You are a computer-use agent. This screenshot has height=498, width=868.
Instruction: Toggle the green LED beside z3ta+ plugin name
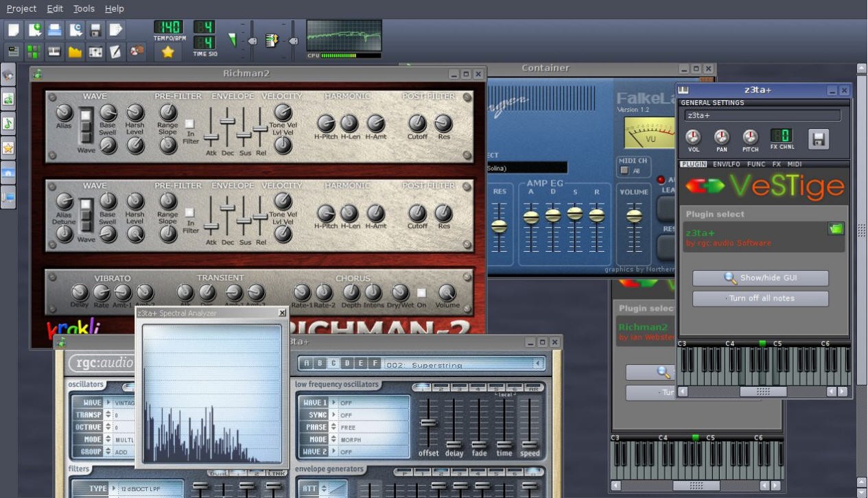[x=836, y=228]
